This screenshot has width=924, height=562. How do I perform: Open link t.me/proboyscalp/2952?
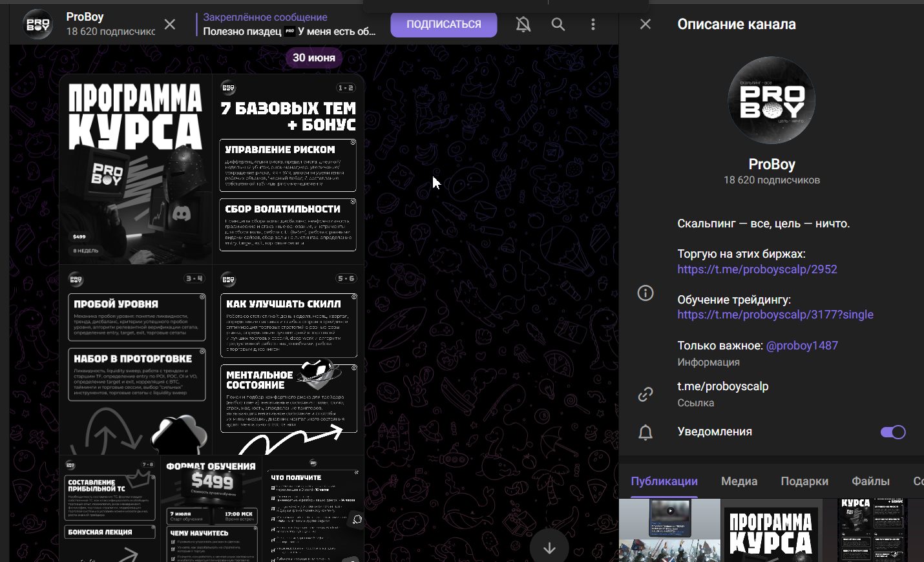pyautogui.click(x=757, y=269)
